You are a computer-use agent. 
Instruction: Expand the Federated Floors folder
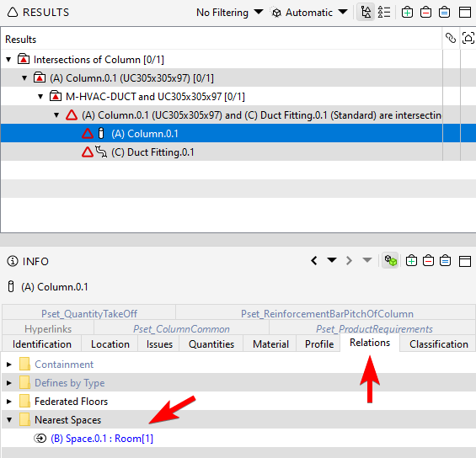point(8,402)
